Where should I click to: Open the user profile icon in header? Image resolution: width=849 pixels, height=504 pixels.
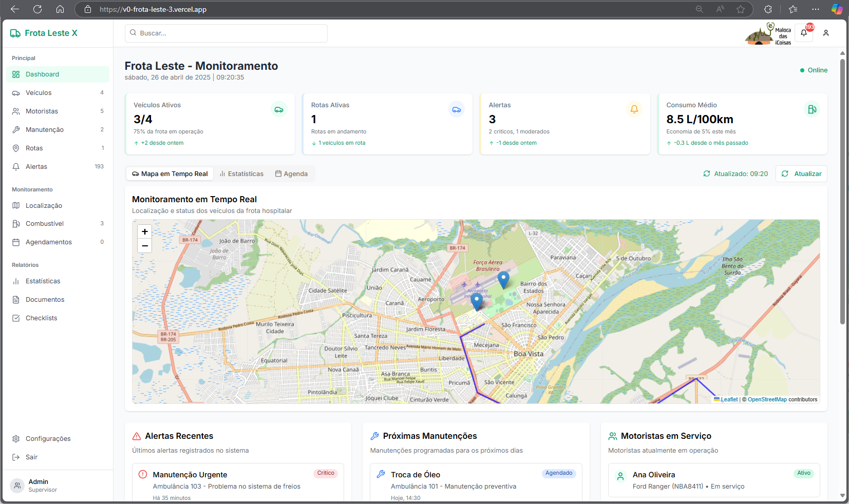click(x=826, y=33)
